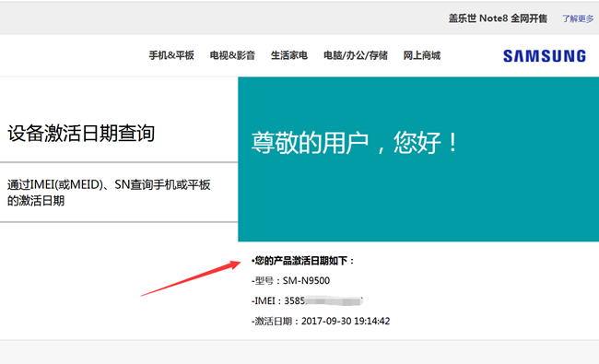Click the 您的产品激活日期如下 heading

(x=303, y=261)
